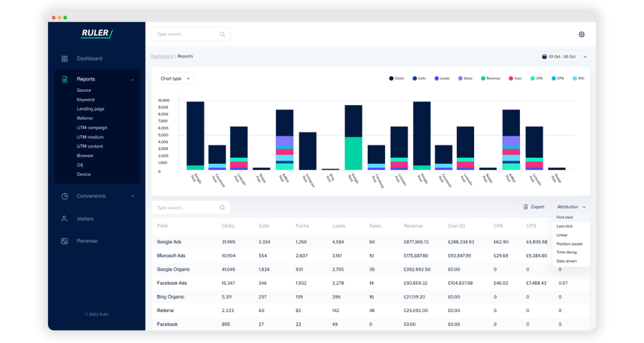Click the Export button
The image size is (644, 343).
tap(534, 207)
